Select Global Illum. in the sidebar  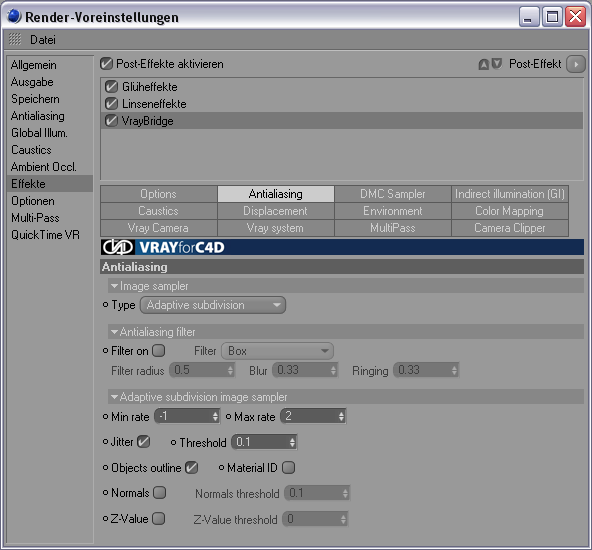coord(39,133)
